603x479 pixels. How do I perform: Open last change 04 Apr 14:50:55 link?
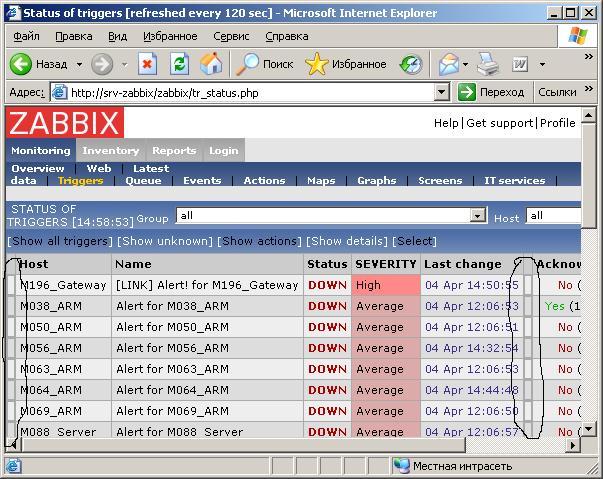(x=471, y=285)
